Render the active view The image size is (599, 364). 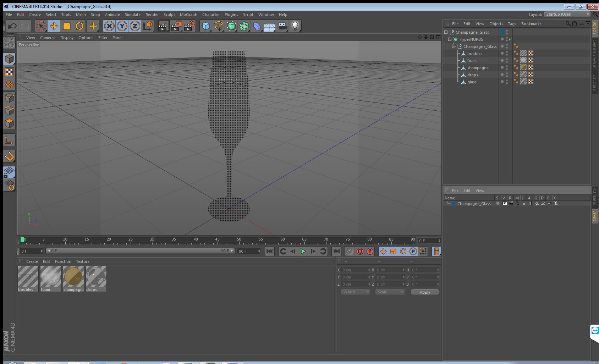coord(163,26)
